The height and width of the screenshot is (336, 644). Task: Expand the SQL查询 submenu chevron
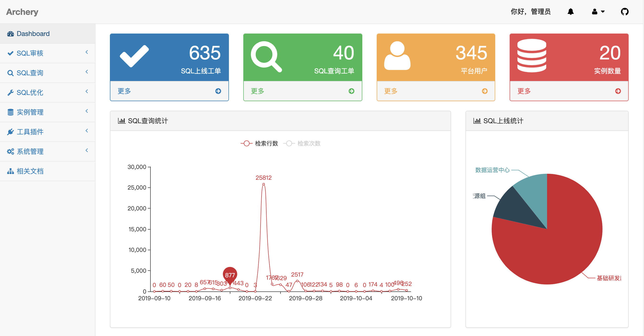click(x=87, y=72)
